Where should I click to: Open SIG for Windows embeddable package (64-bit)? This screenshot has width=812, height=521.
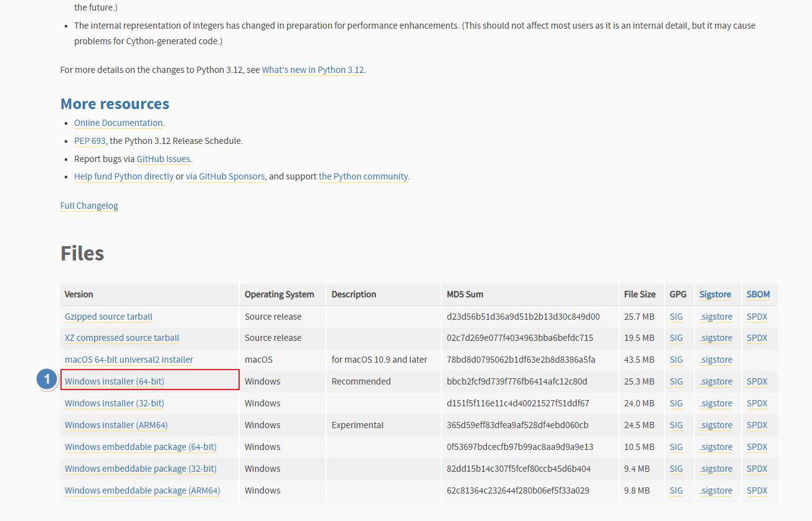[676, 447]
